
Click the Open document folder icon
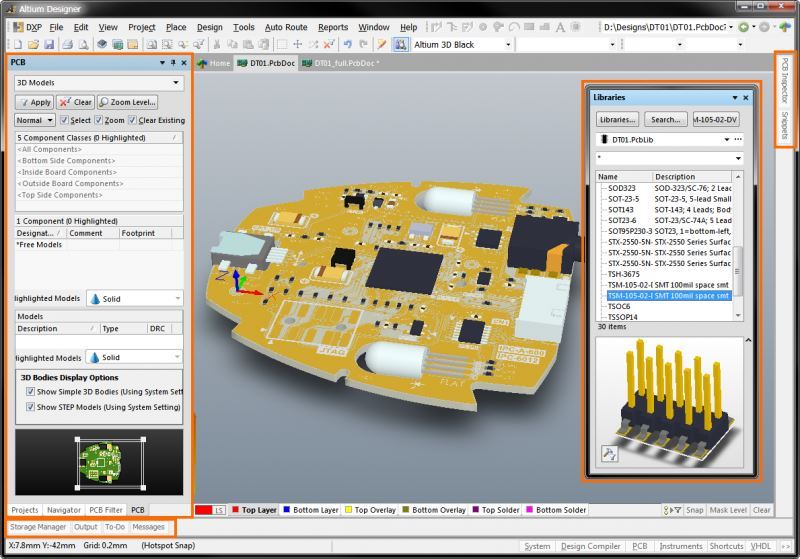pyautogui.click(x=33, y=45)
